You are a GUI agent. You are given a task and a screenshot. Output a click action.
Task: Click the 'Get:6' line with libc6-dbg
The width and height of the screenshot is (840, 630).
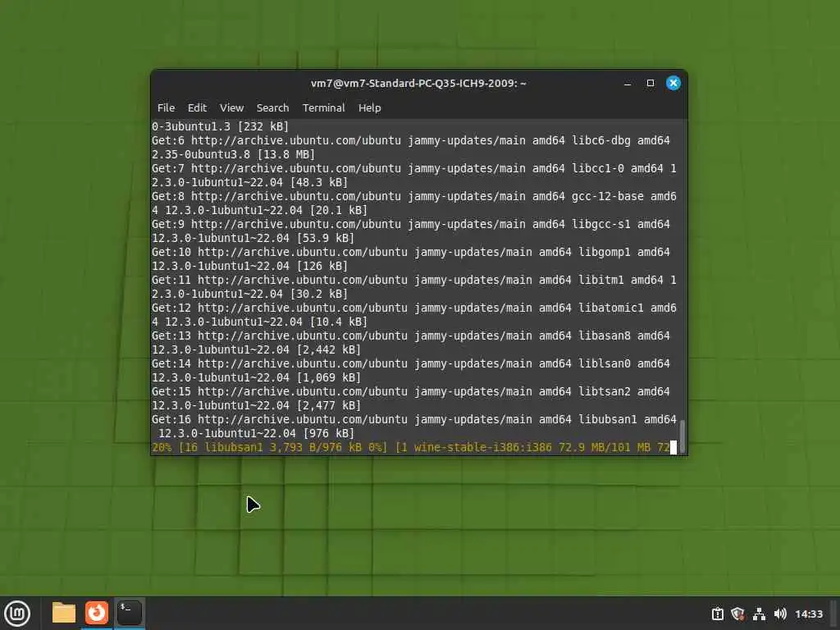411,140
